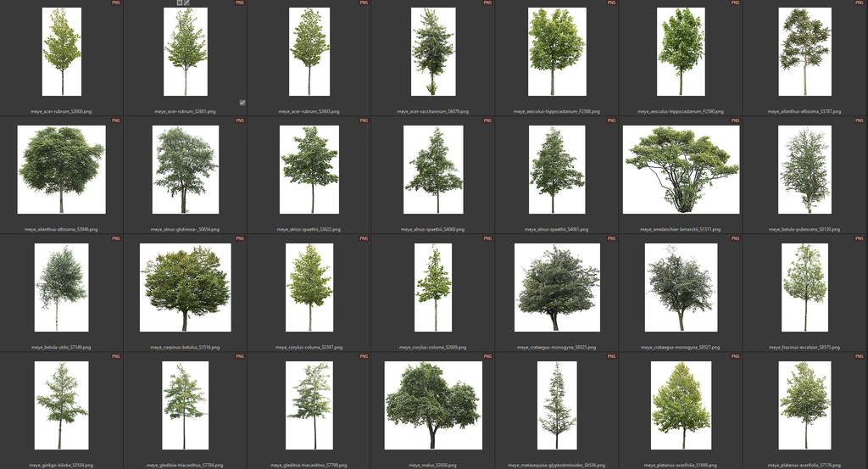The height and width of the screenshot is (469, 868).
Task: Click the PNG badge on carpinus-betulus_S1516
Action: pyautogui.click(x=240, y=239)
